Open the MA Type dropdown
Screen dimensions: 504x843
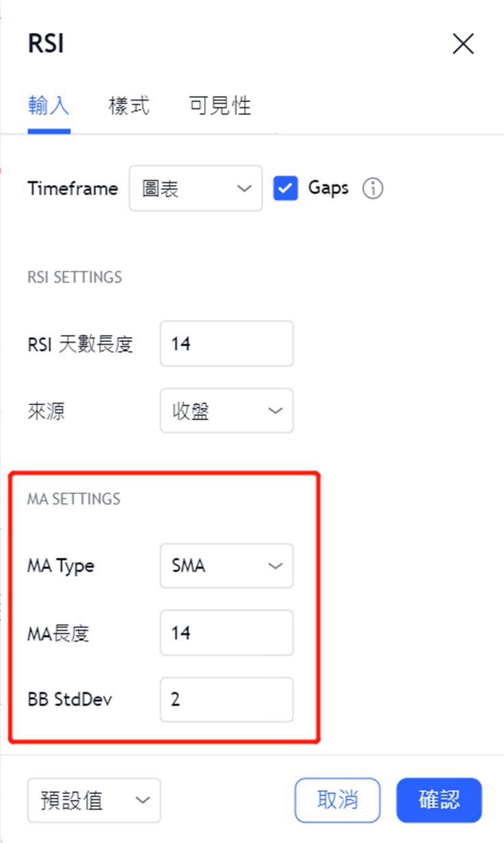pos(227,566)
